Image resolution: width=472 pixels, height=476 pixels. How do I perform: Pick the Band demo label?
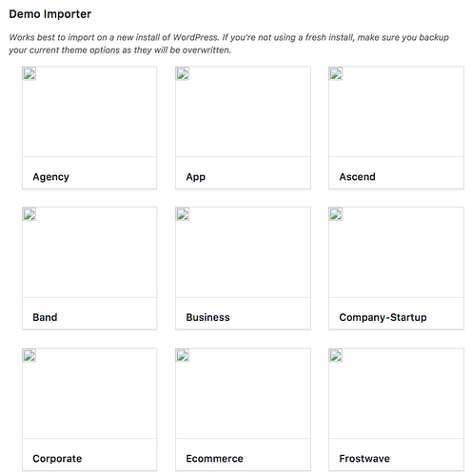[x=45, y=317]
